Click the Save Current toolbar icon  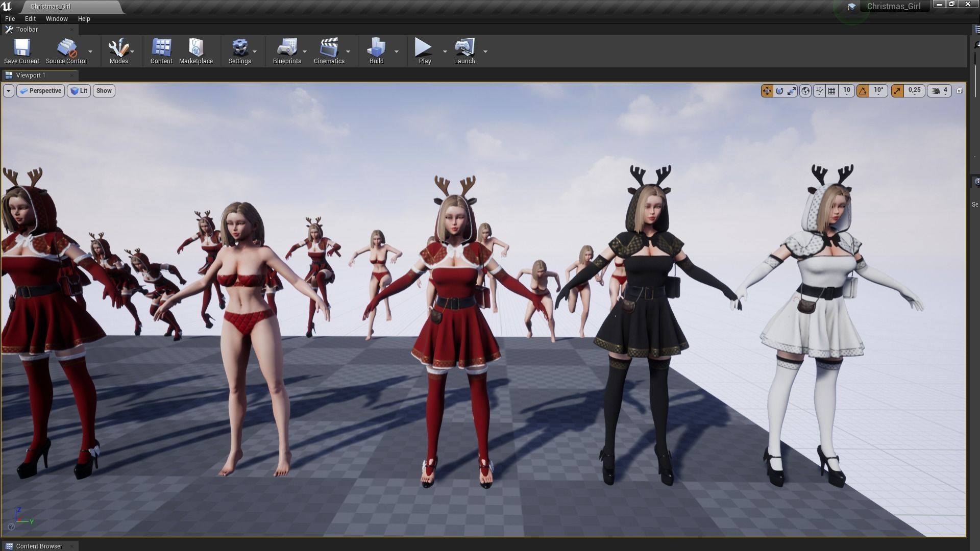pyautogui.click(x=21, y=48)
